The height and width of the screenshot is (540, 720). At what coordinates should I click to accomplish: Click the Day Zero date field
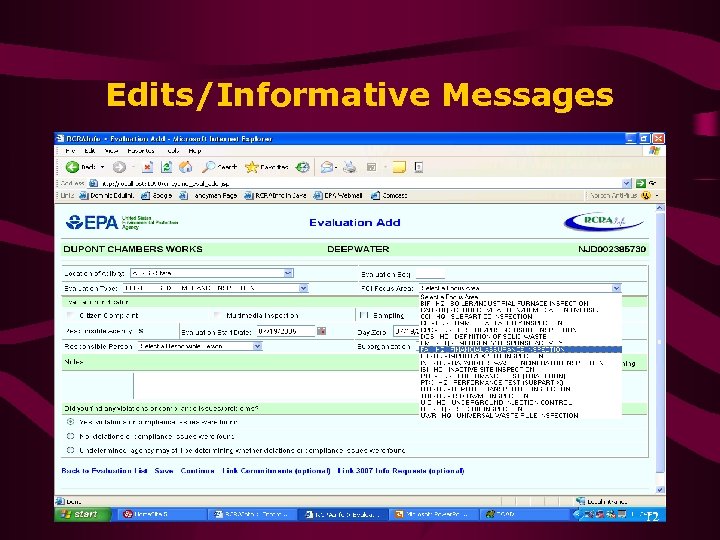coord(407,331)
